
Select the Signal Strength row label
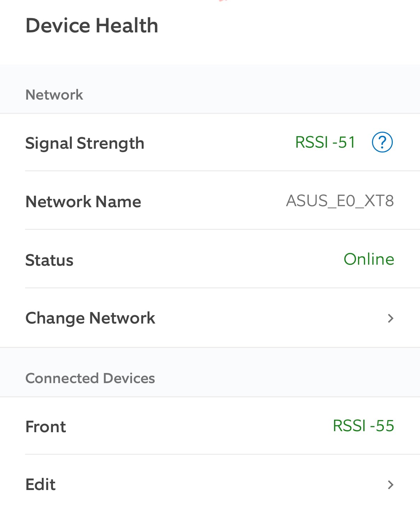click(85, 143)
